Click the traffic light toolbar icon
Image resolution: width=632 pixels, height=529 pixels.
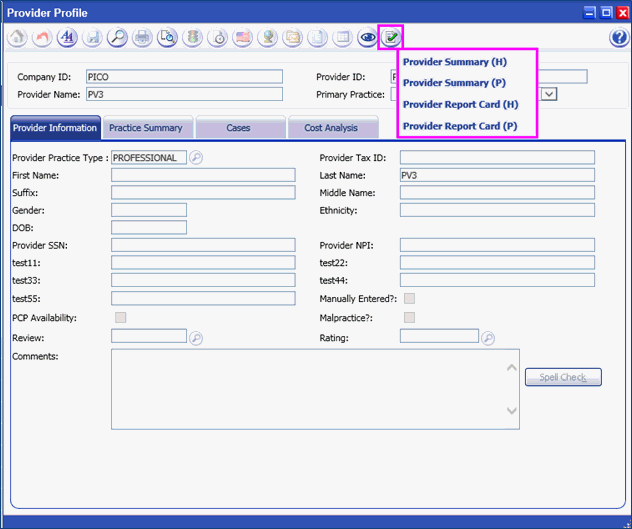pos(192,38)
